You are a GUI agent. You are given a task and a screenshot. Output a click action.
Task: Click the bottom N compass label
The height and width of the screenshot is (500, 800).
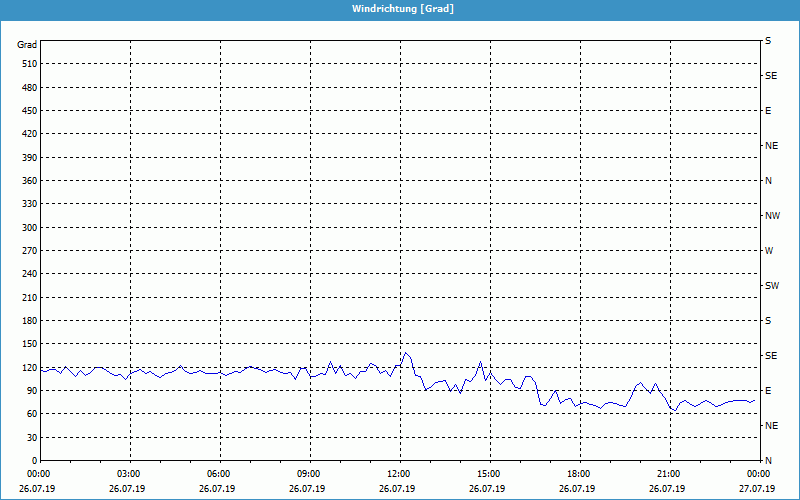click(768, 461)
